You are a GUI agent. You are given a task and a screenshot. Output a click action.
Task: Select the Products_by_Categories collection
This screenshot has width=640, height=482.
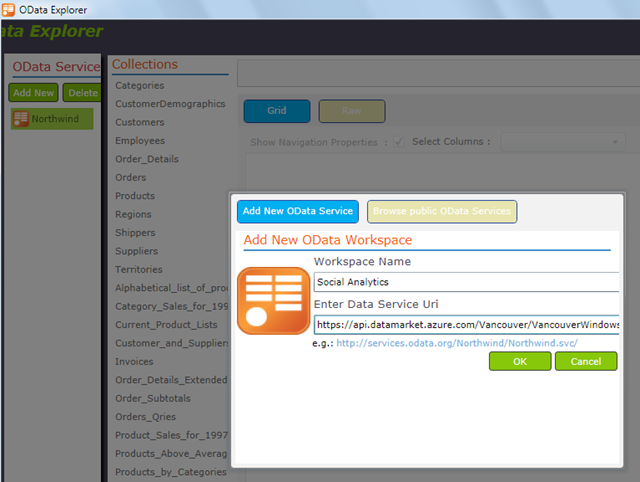(x=171, y=472)
